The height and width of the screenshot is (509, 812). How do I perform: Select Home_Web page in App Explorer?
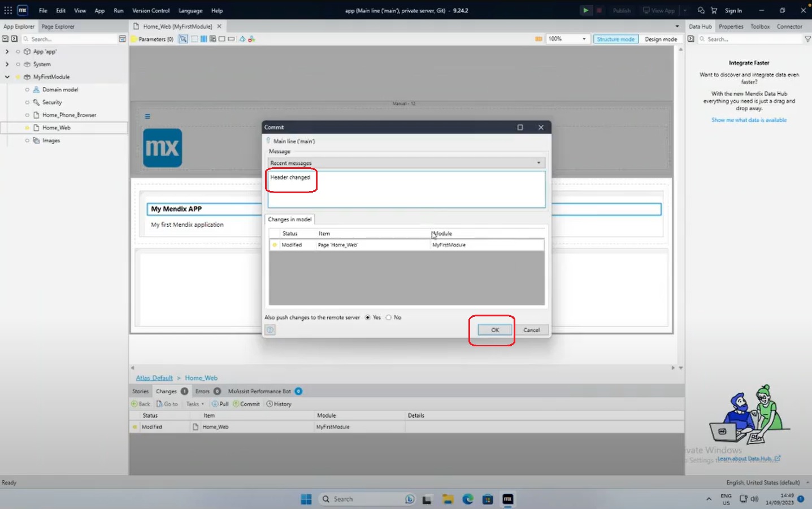[57, 128]
